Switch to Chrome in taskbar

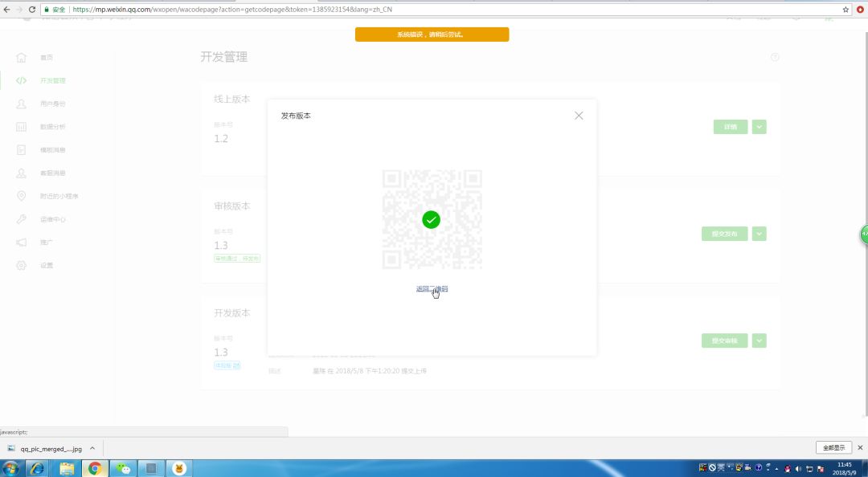coord(95,469)
